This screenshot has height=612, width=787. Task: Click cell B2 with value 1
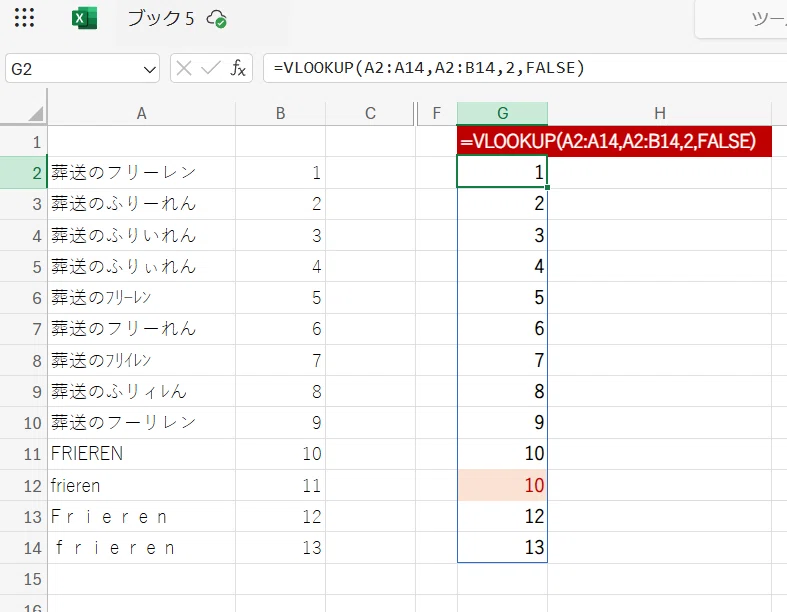pyautogui.click(x=281, y=173)
